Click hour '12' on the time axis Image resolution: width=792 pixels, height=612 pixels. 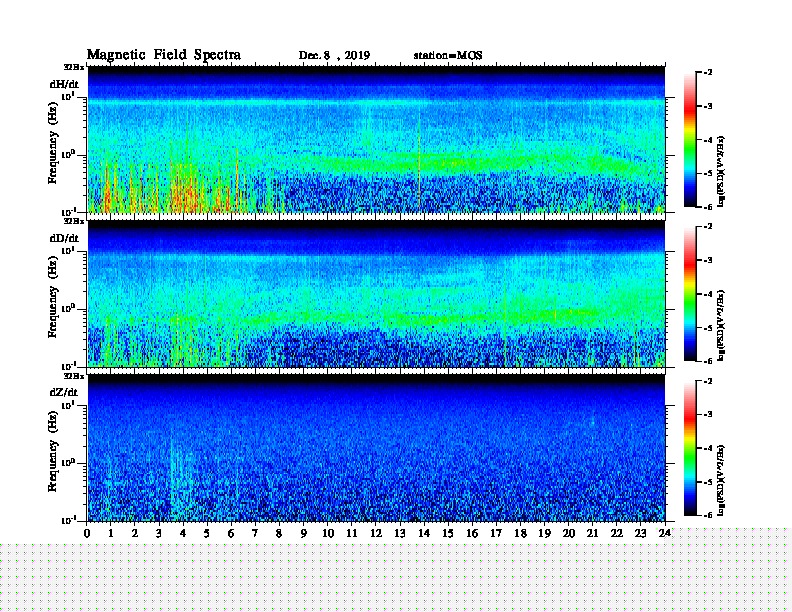pyautogui.click(x=376, y=533)
